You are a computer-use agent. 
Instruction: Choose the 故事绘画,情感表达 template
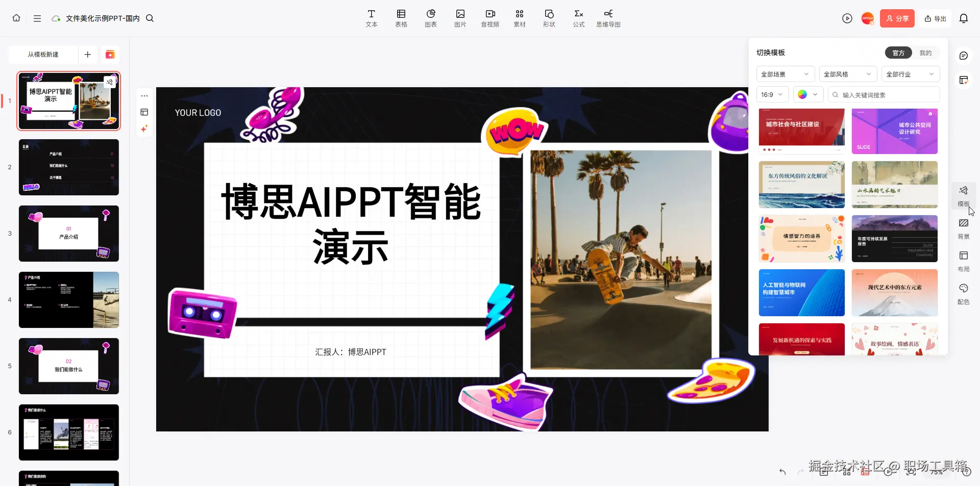895,339
